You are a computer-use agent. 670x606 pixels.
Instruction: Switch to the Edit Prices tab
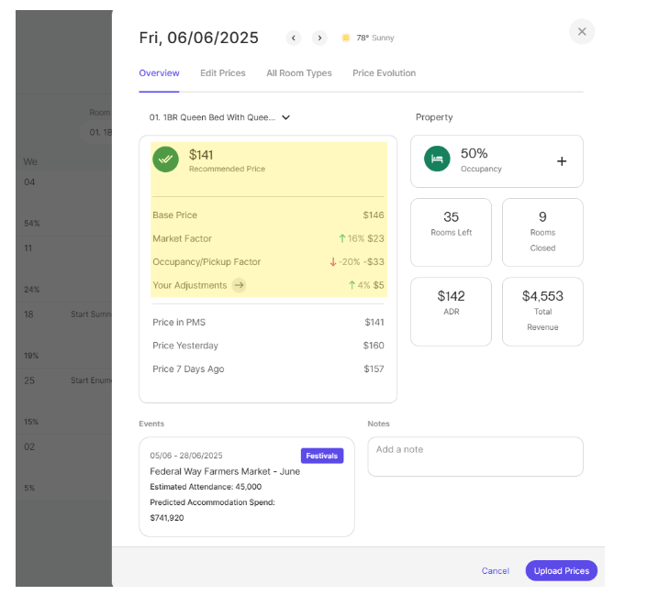[x=222, y=73]
